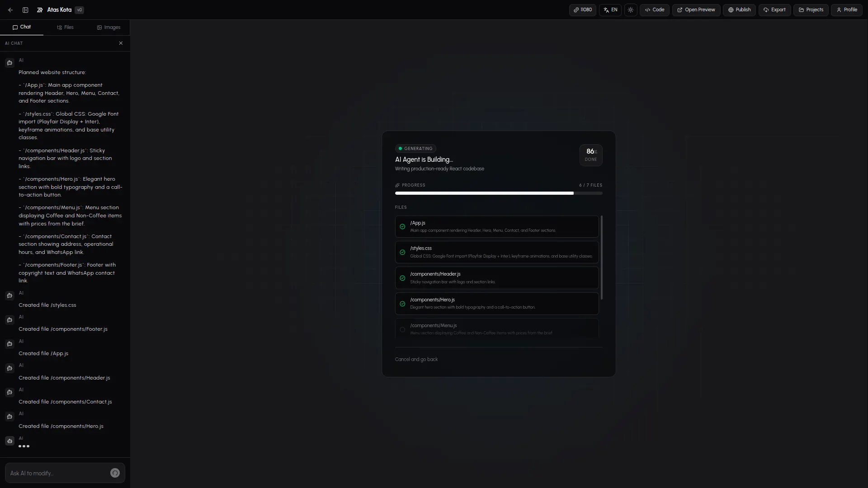
Task: Click the send message round button
Action: click(115, 473)
